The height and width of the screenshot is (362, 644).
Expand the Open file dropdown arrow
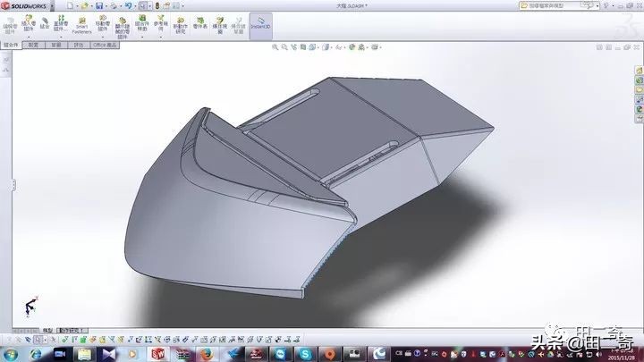92,5
